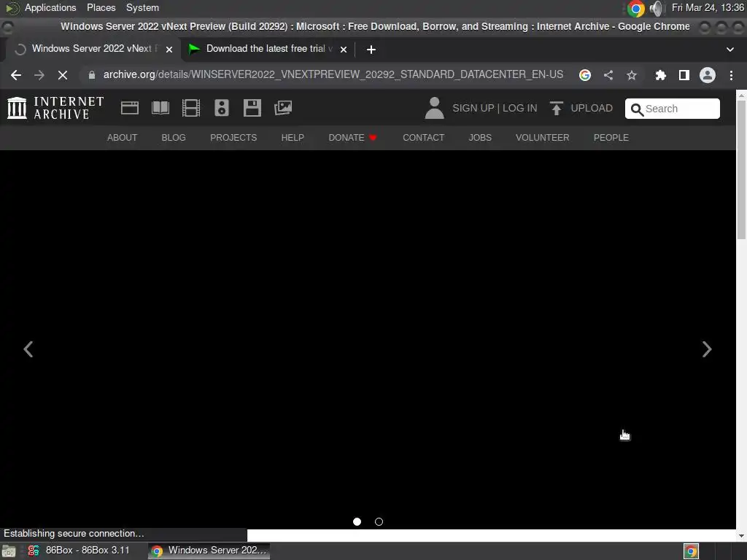Click the UPLOAD link text
The width and height of the screenshot is (747, 560).
tap(592, 108)
